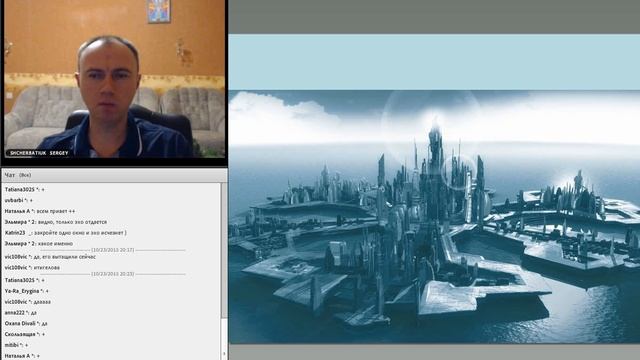Click the '10/23/2013 20:23' timestamp divider text
This screenshot has height=360, width=640.
click(113, 274)
